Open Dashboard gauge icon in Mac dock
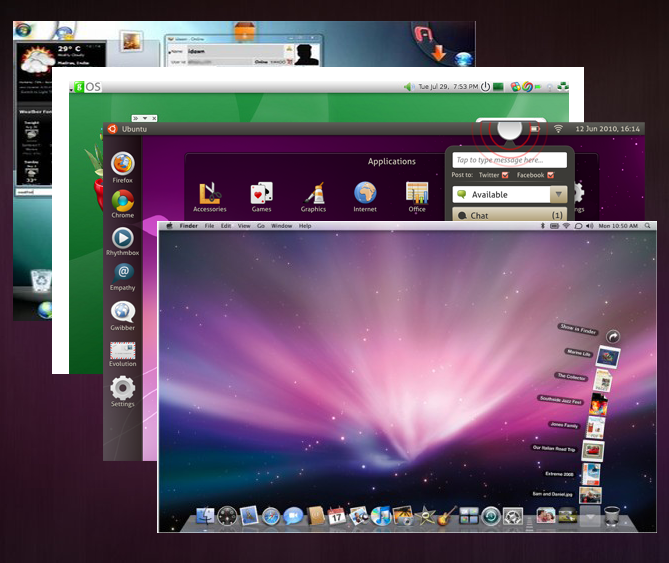This screenshot has width=669, height=563. click(x=227, y=516)
